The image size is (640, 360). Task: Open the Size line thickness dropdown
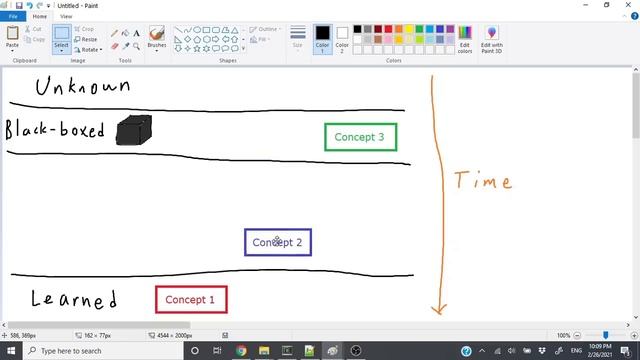point(298,38)
